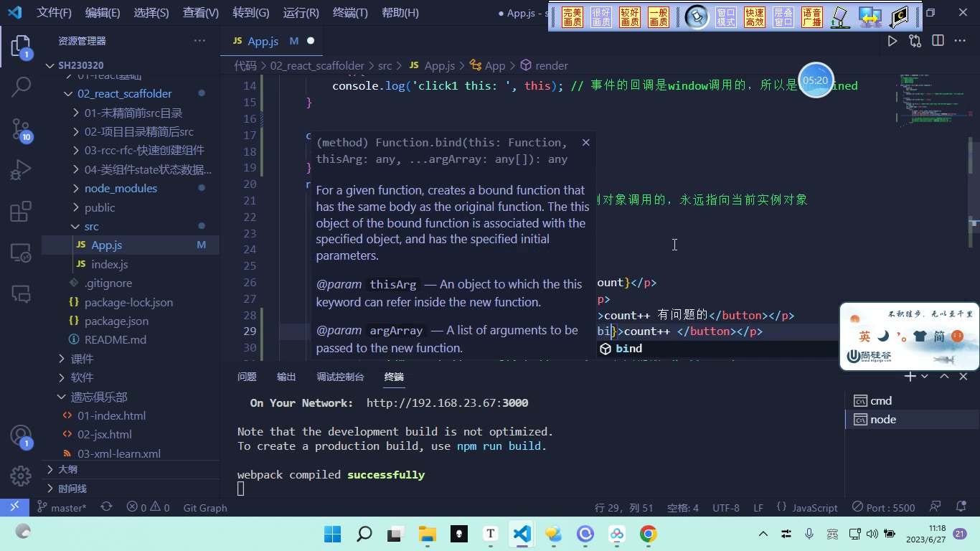Open Explorer panel more actions ellipsis
980x551 pixels.
tap(199, 41)
